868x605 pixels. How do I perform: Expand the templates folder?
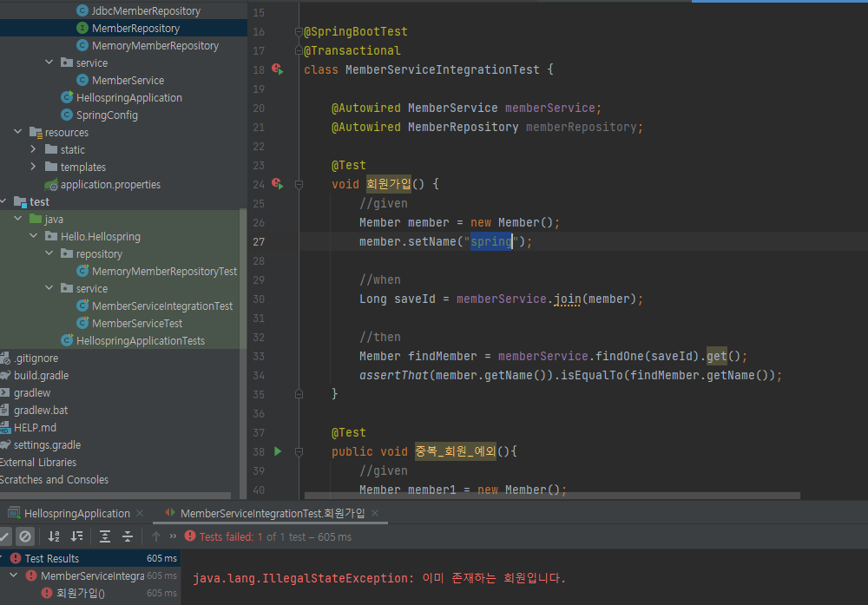(34, 167)
